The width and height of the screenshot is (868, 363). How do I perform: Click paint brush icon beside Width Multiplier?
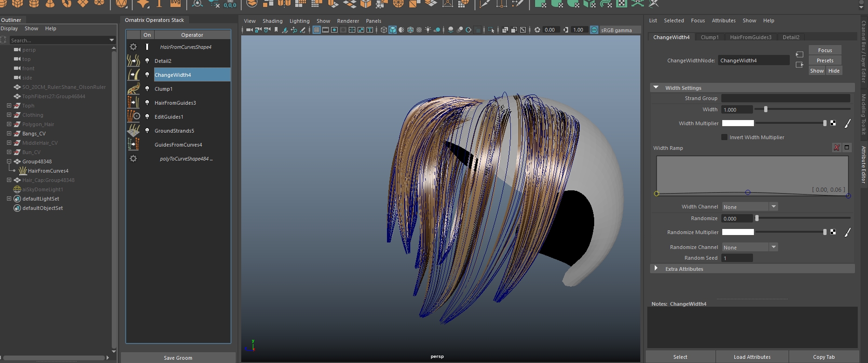(848, 123)
